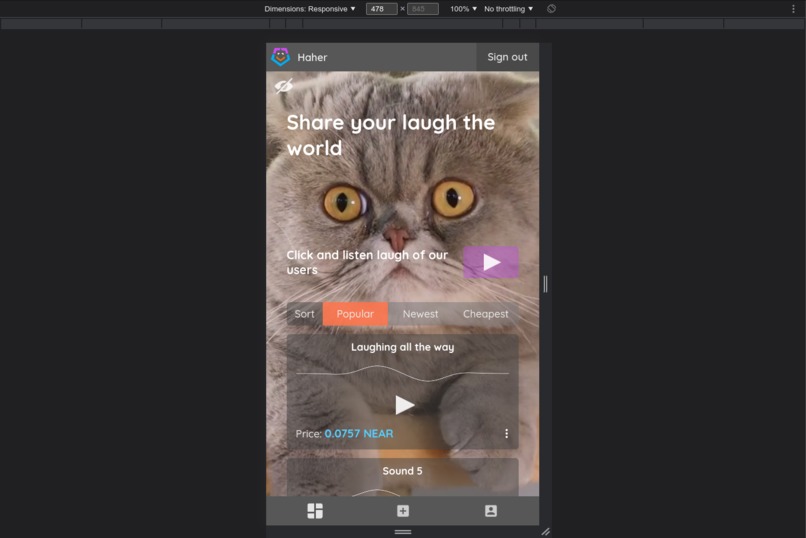Open the Dimensions: Responsive dropdown

310,9
